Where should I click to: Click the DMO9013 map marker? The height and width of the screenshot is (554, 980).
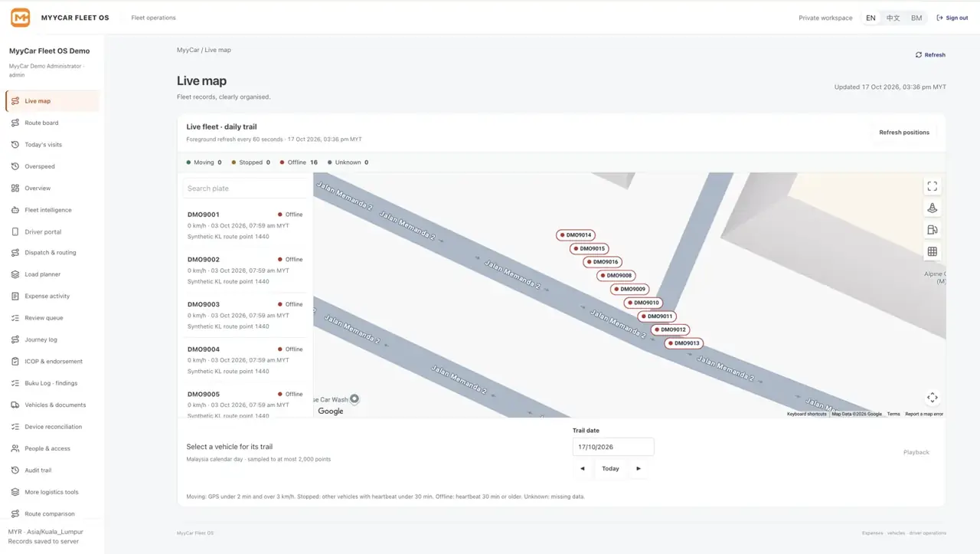683,343
